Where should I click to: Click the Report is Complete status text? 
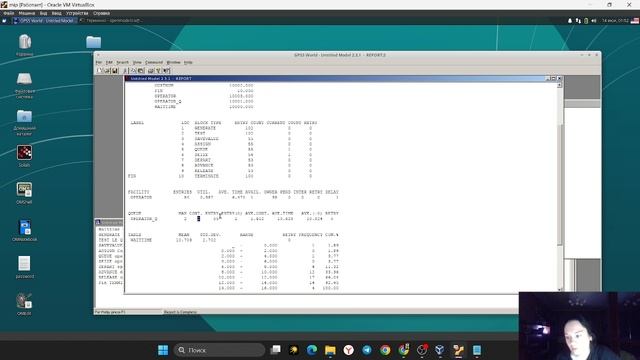point(180,312)
